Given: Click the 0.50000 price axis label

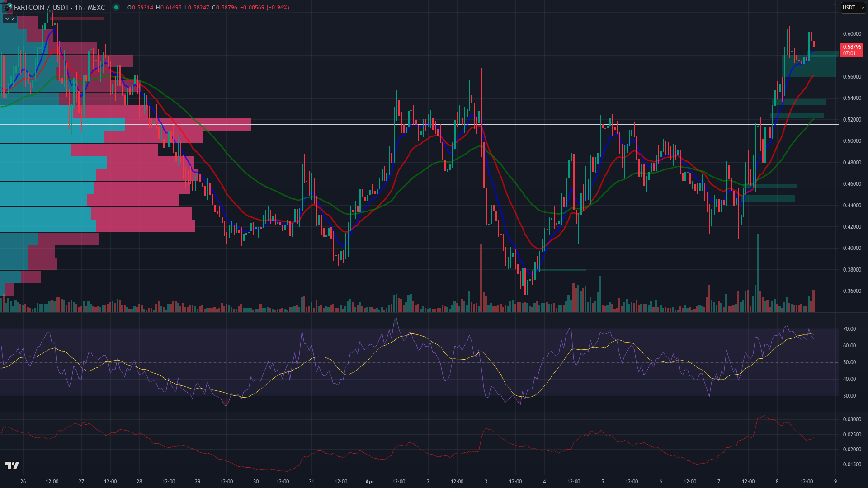Looking at the screenshot, I should coord(852,141).
